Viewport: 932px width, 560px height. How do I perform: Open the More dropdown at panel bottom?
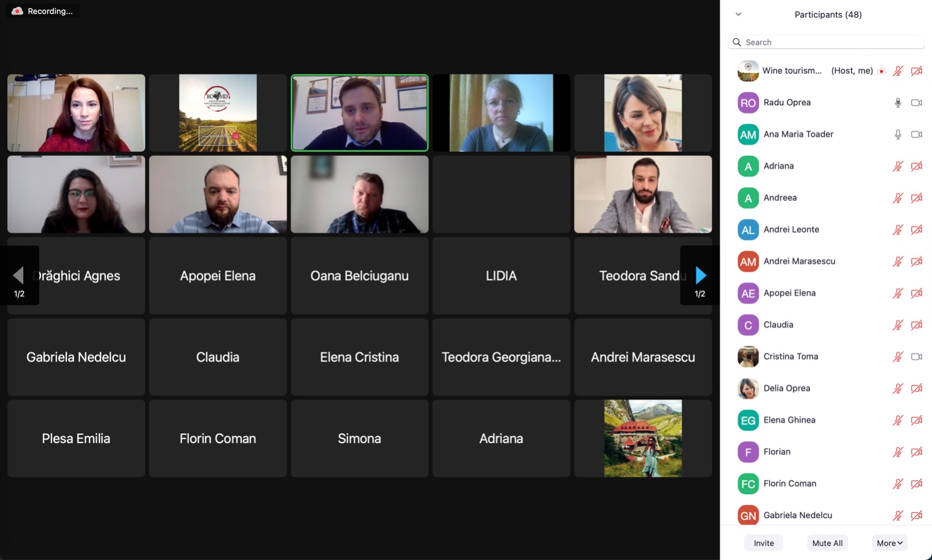(x=889, y=543)
